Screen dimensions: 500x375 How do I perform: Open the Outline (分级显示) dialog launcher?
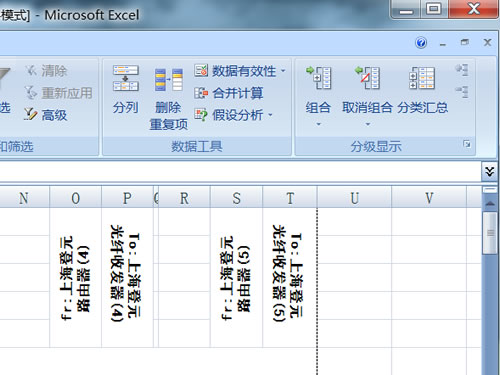click(467, 144)
